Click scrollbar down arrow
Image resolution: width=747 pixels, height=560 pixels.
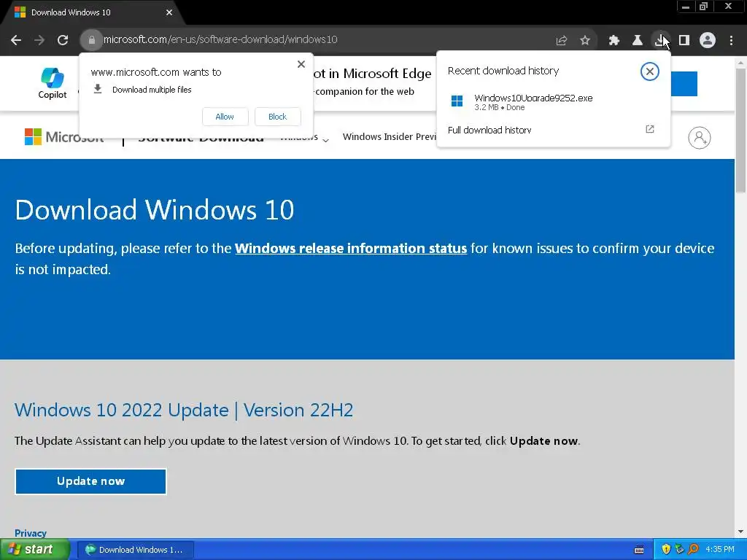tap(740, 532)
